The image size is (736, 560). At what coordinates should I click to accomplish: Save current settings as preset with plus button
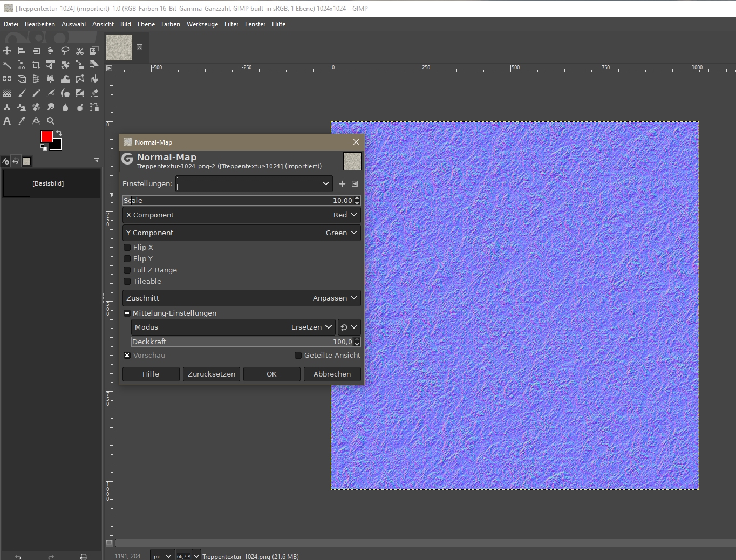point(342,183)
